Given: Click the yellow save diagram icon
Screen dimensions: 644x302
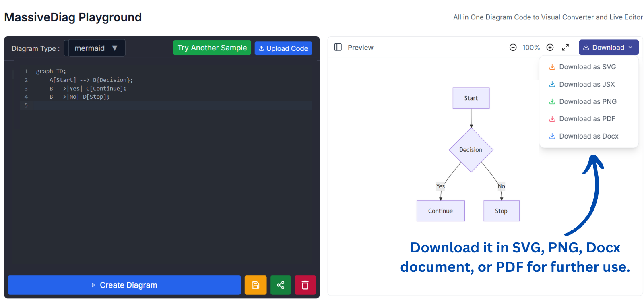Looking at the screenshot, I should (x=256, y=285).
